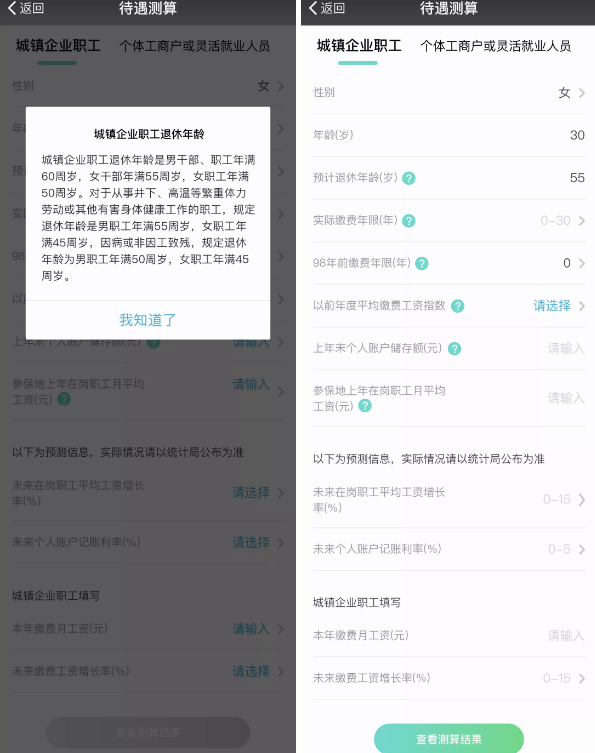Open help icon next to 实际缴费年限(年) in right screen
The image size is (595, 753).
pyautogui.click(x=409, y=221)
